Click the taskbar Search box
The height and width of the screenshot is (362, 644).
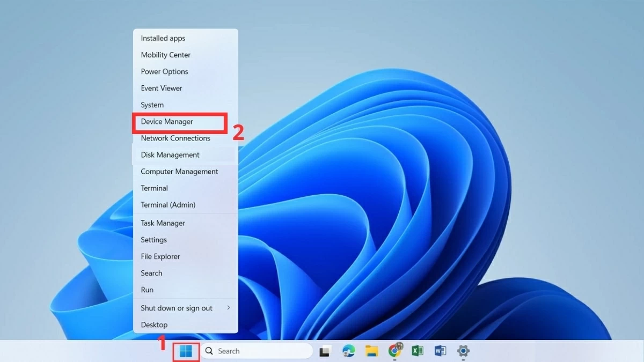tap(258, 351)
